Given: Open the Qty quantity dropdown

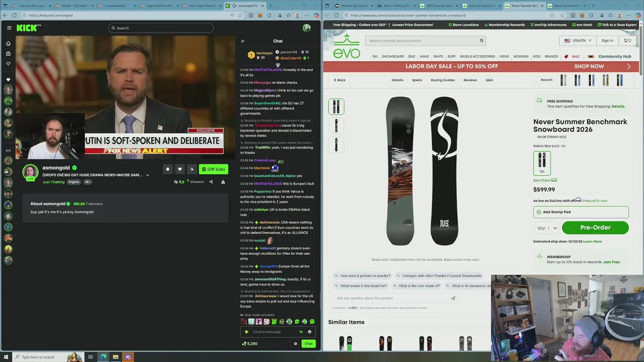Looking at the screenshot, I should 546,228.
